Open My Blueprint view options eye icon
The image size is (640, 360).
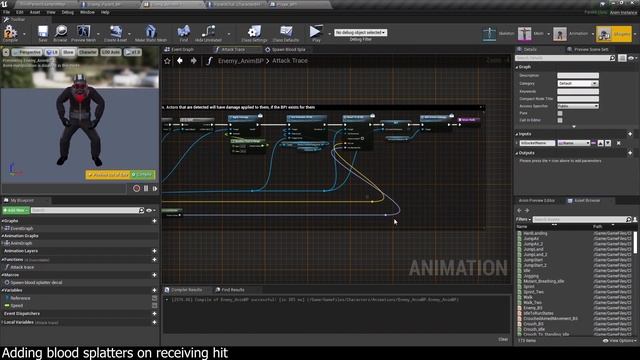150,210
